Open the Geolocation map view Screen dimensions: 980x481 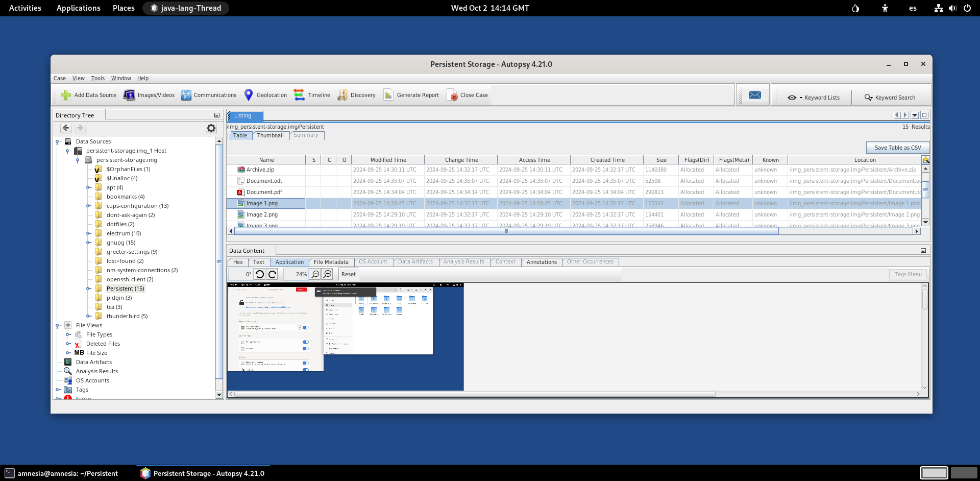[x=265, y=94]
